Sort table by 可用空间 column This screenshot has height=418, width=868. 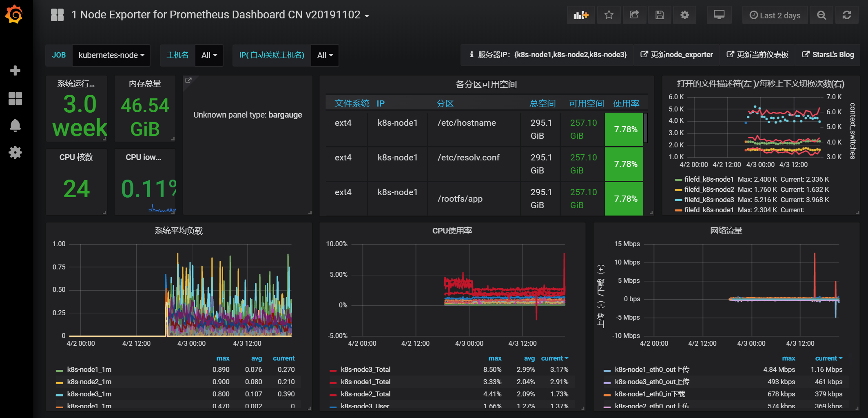[x=587, y=104]
